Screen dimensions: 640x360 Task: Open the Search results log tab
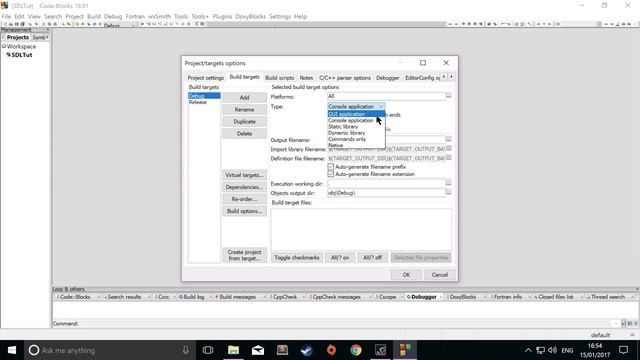(x=124, y=297)
